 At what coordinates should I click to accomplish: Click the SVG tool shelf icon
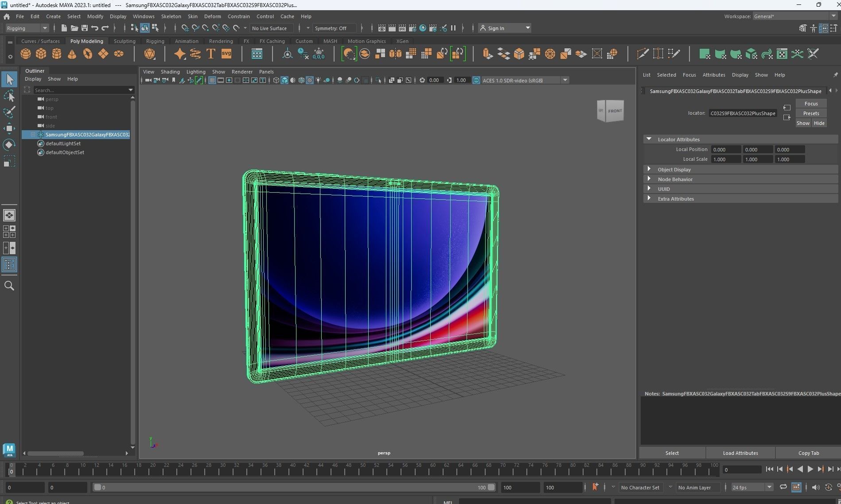226,54
